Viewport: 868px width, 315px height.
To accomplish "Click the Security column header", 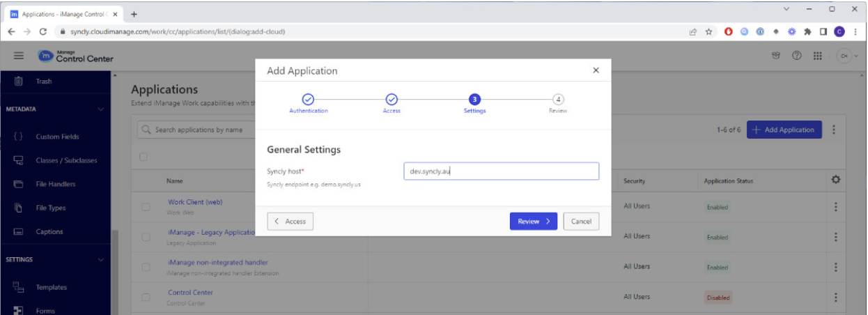I will click(634, 181).
